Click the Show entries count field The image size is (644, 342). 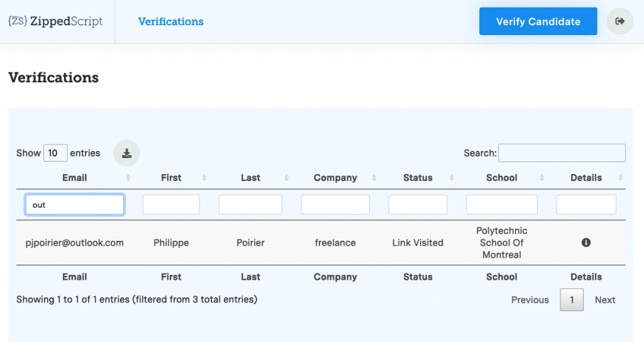[55, 153]
